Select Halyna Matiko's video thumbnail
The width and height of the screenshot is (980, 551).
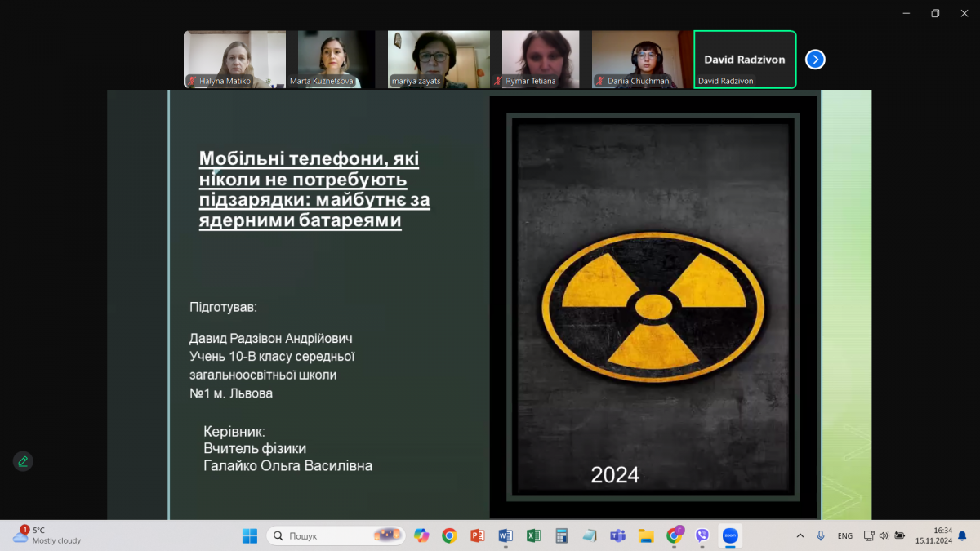click(x=234, y=59)
